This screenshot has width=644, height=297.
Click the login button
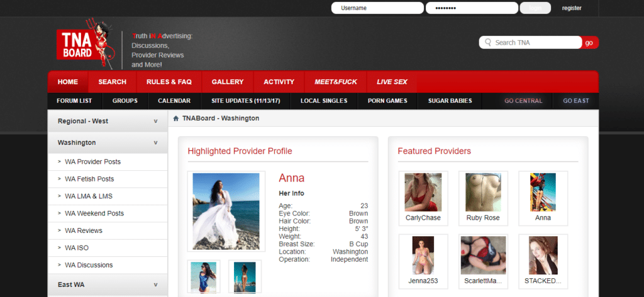pyautogui.click(x=535, y=8)
